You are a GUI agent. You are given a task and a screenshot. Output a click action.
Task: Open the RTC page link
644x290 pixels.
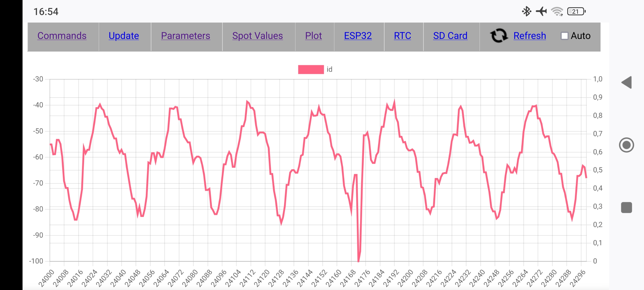pyautogui.click(x=402, y=36)
